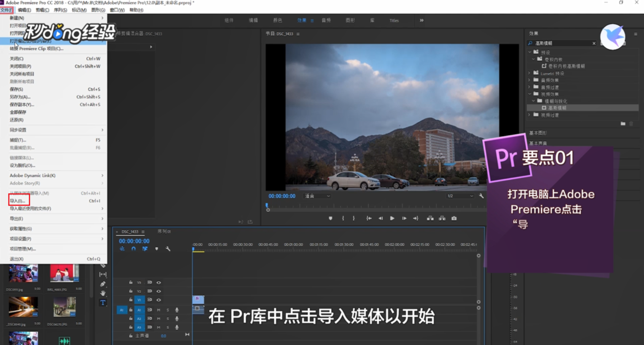This screenshot has width=644, height=345.
Task: Select the Slip tool
Action: pos(103,274)
